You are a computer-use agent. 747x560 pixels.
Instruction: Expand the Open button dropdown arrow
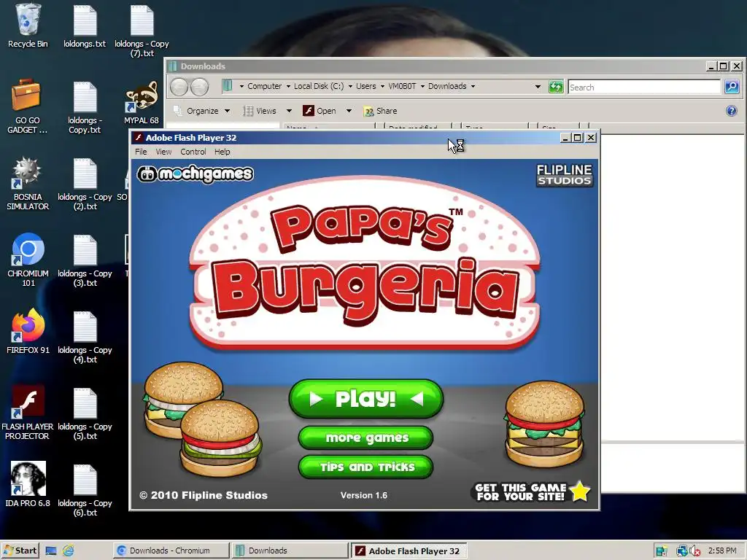pos(349,111)
